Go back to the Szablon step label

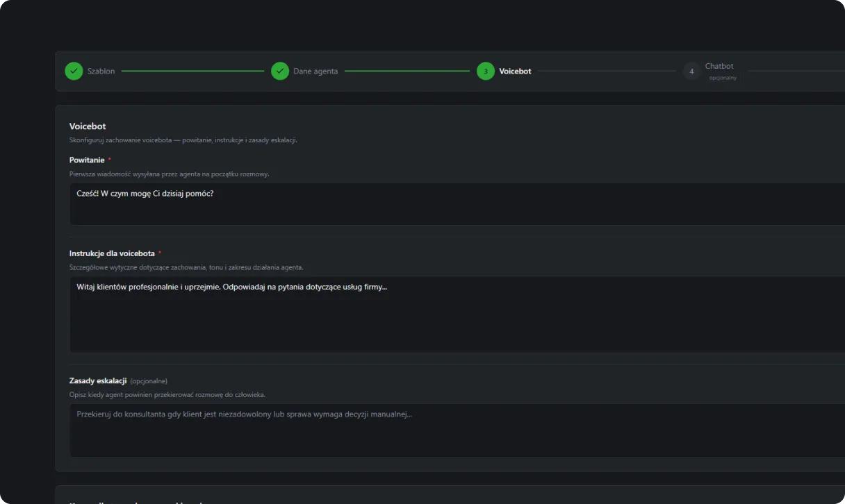pos(101,71)
